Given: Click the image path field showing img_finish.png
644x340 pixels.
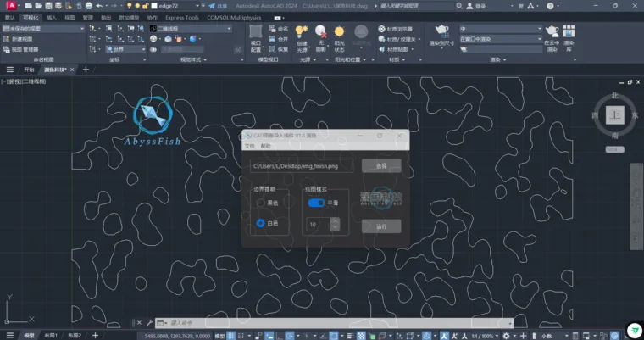Looking at the screenshot, I should click(302, 166).
